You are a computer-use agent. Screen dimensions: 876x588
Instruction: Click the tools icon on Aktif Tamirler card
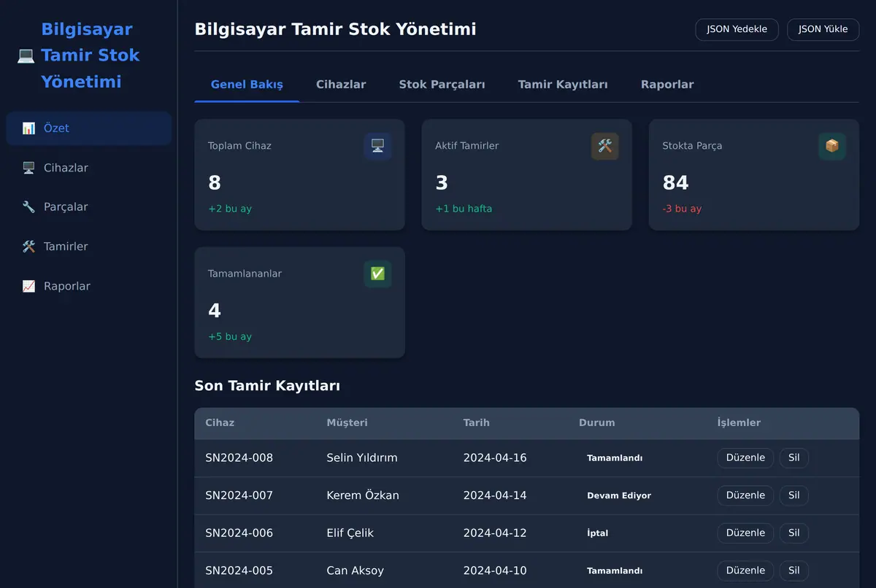604,146
